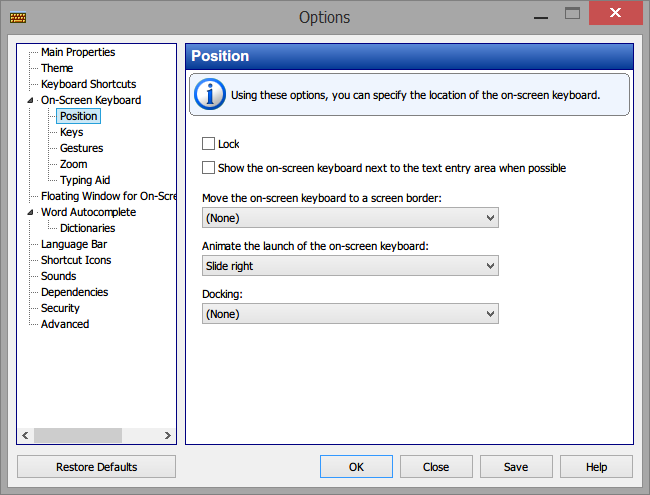This screenshot has width=650, height=495.
Task: Maximize the Options window
Action: tap(572, 14)
